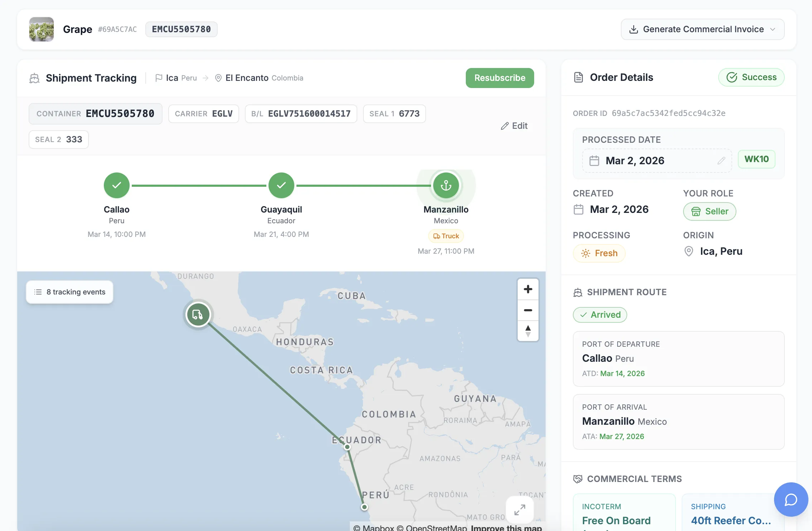
Task: Click the B/L EGLV751600014517 chip
Action: (x=301, y=114)
